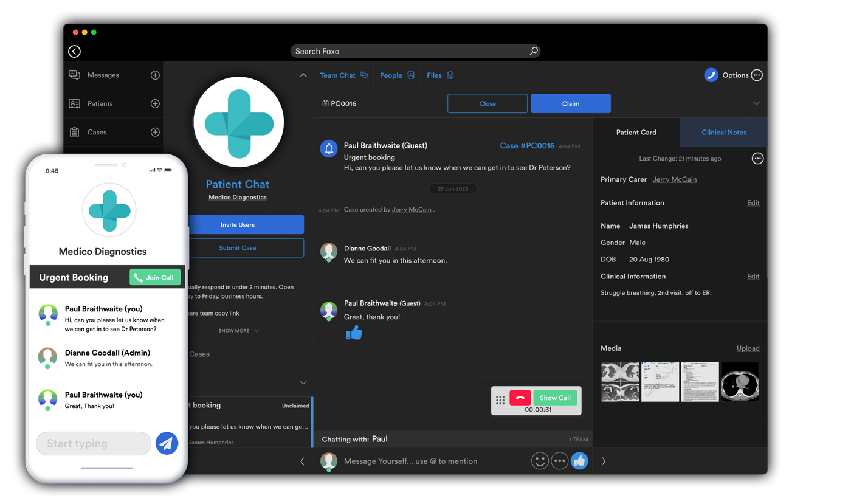Collapse the Patient Chat profile panel
The height and width of the screenshot is (504, 851).
coord(303,75)
